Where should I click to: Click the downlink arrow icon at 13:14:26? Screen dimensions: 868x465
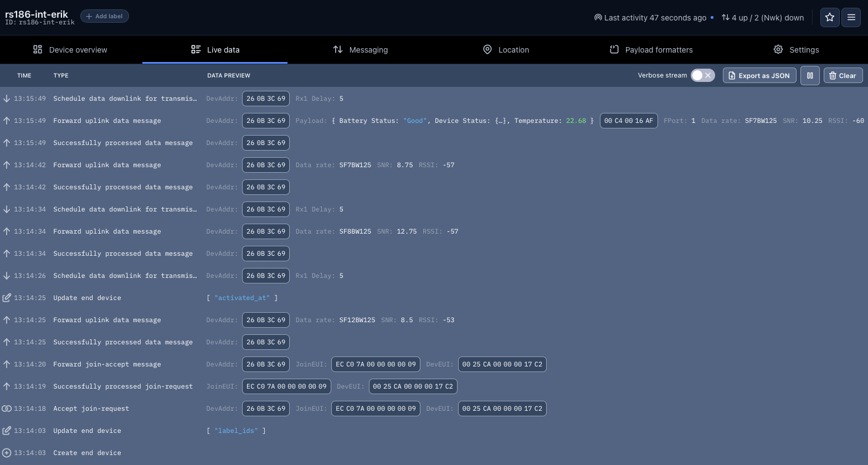point(7,276)
